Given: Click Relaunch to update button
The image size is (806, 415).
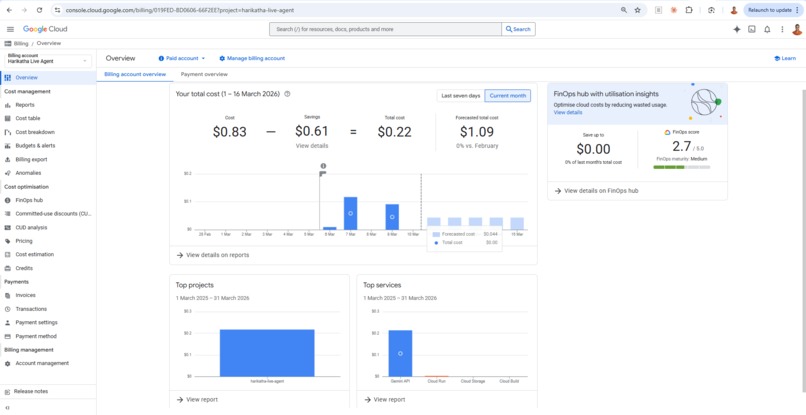Looking at the screenshot, I should pyautogui.click(x=773, y=10).
